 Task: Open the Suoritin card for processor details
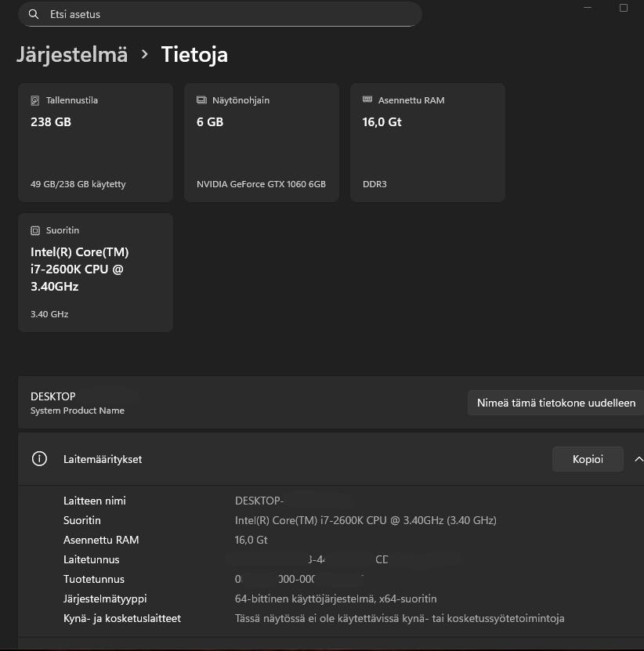tap(95, 272)
